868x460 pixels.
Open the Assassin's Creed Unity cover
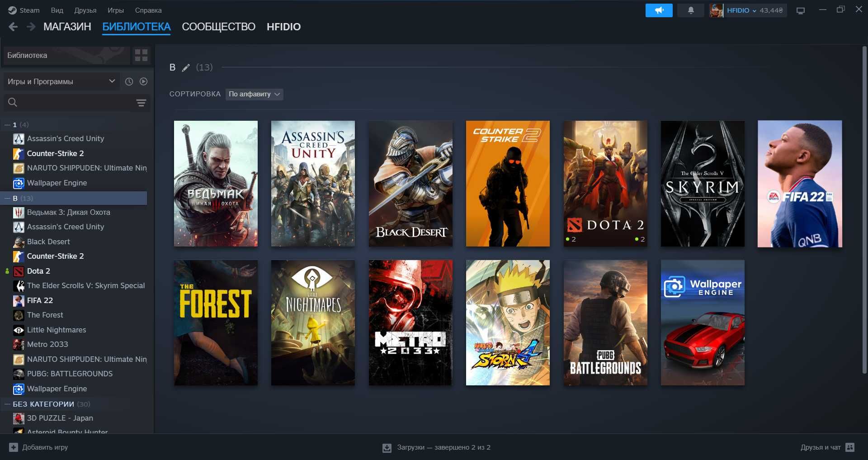click(x=313, y=184)
